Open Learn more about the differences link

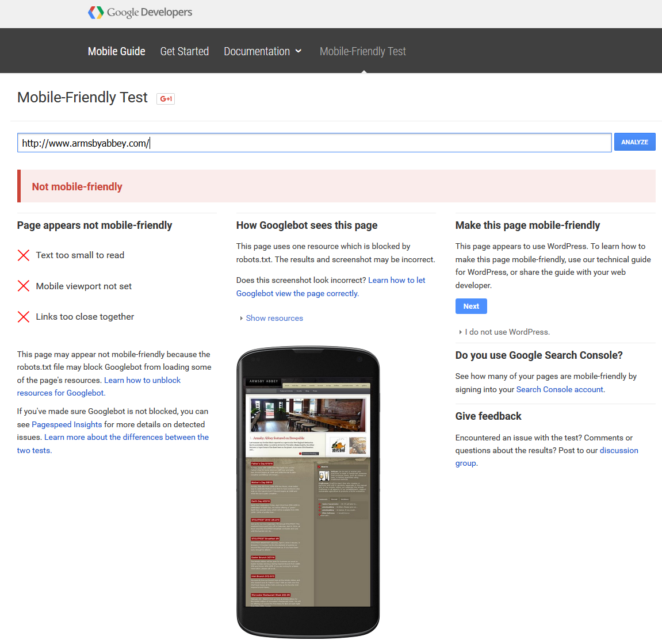click(127, 437)
